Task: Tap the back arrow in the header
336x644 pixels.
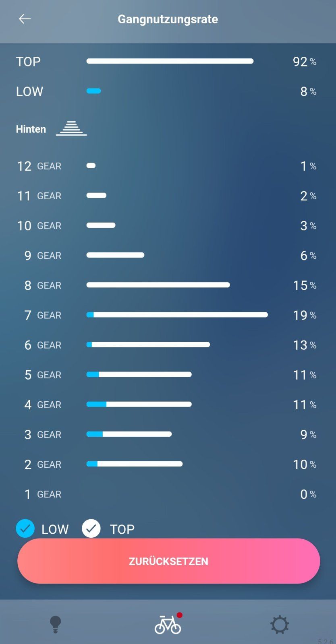Action: (x=25, y=19)
